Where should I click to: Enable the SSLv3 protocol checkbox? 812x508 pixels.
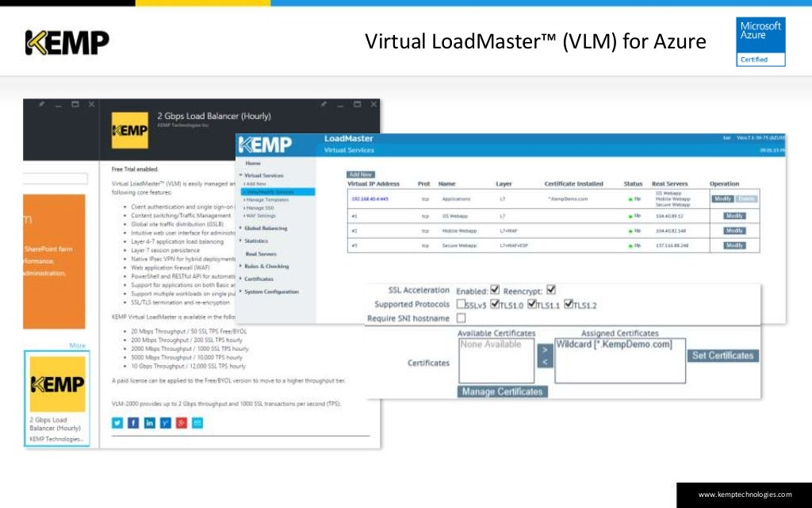pyautogui.click(x=461, y=304)
